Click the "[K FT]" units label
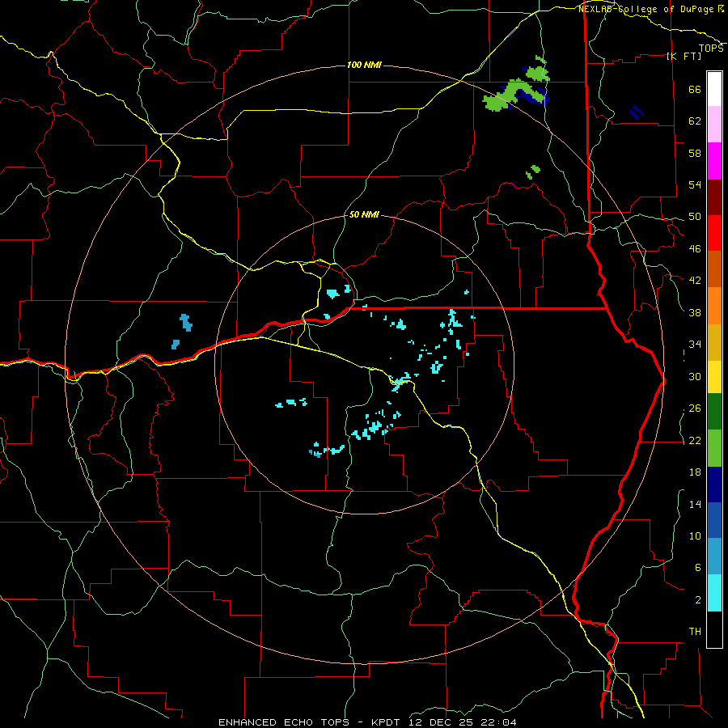The height and width of the screenshot is (728, 728). 684,56
